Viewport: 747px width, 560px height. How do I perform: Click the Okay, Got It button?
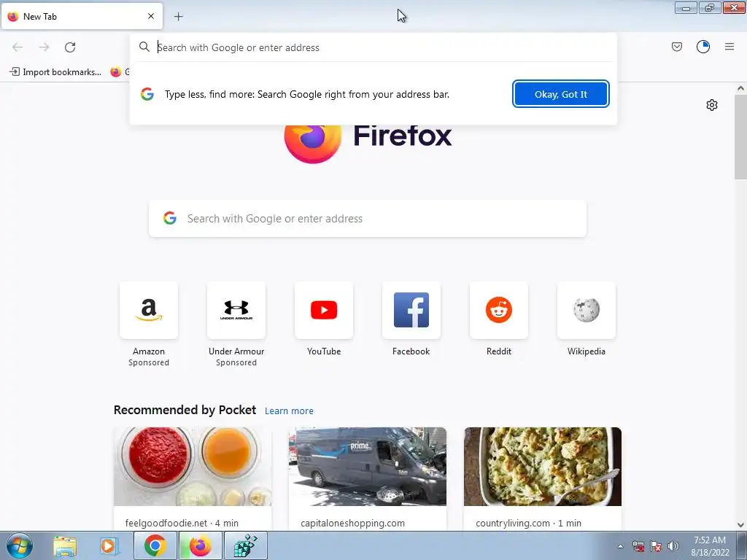tap(561, 94)
